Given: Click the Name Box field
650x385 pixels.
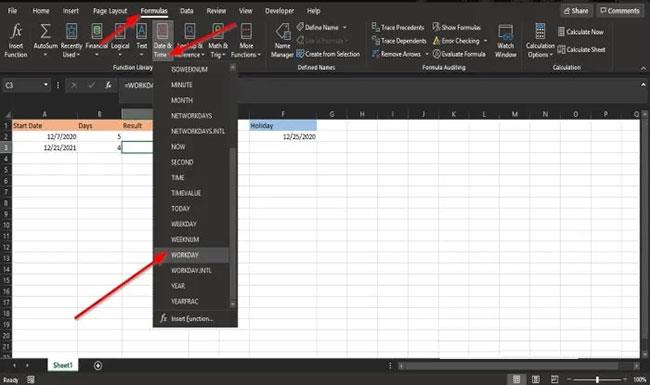Looking at the screenshot, I should pyautogui.click(x=23, y=85).
